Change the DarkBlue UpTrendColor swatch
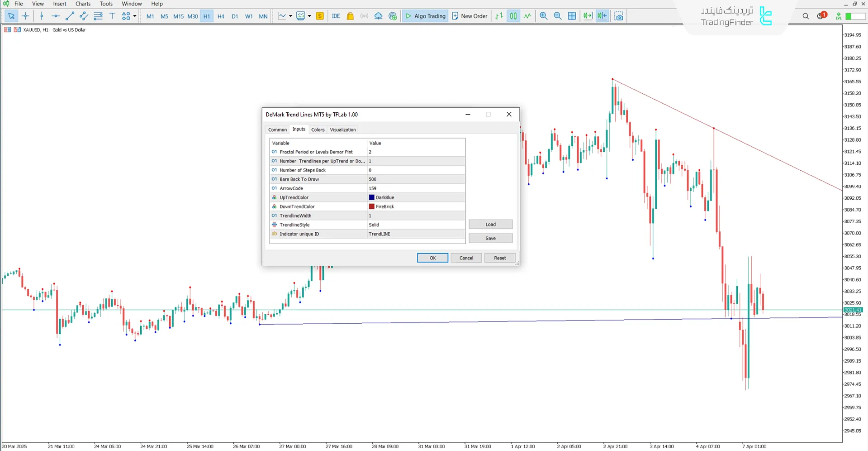The image size is (868, 451). 371,197
